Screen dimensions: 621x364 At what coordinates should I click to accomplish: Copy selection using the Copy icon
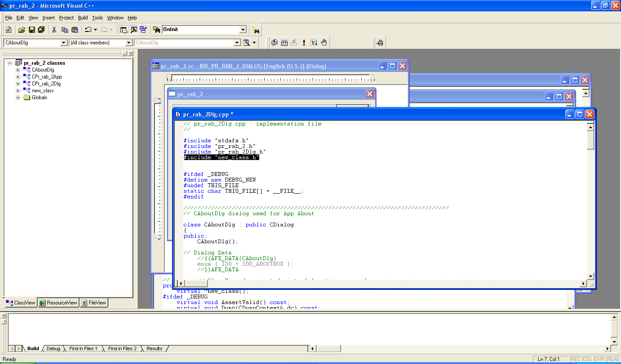point(65,30)
